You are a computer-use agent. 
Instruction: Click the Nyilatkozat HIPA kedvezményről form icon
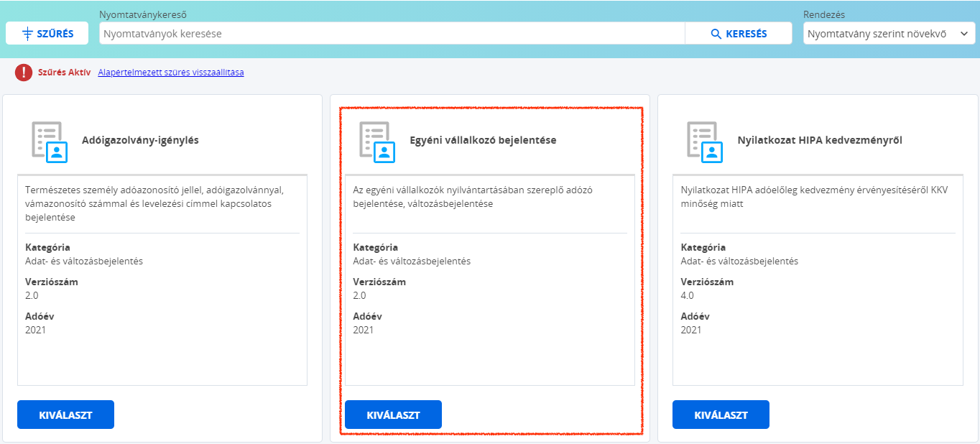click(x=705, y=142)
